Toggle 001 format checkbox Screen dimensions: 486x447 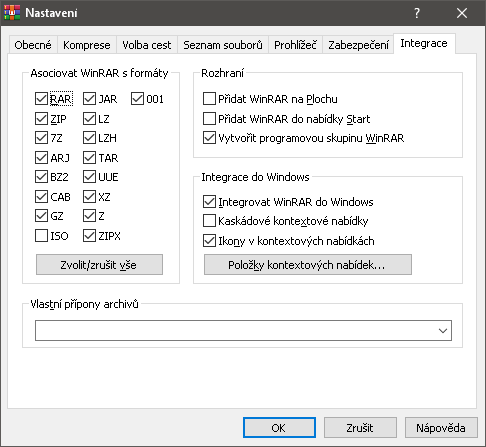(137, 99)
